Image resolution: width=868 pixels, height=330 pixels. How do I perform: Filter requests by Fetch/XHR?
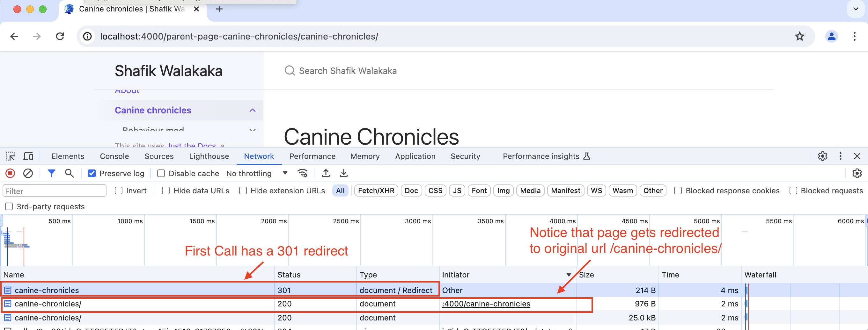tap(376, 190)
